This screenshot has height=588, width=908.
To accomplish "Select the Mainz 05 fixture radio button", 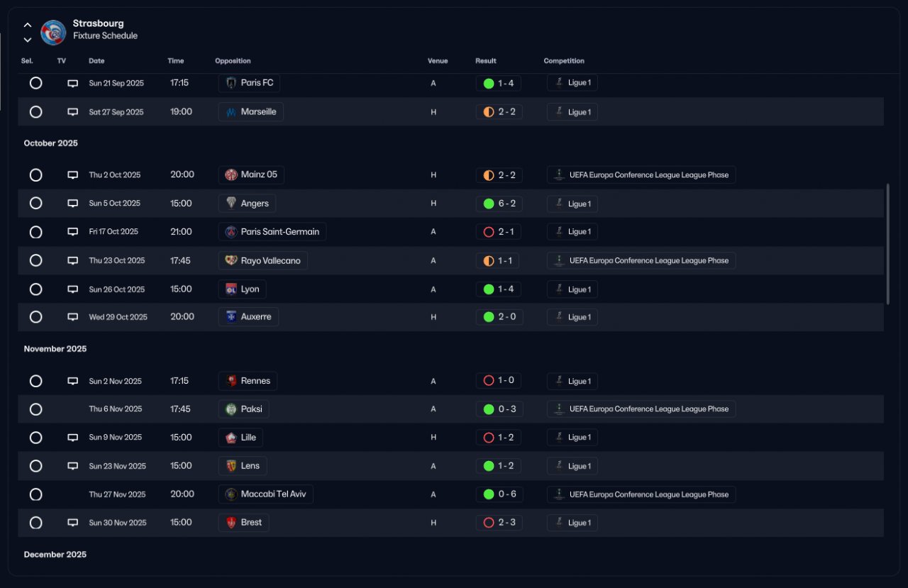I will [x=36, y=175].
